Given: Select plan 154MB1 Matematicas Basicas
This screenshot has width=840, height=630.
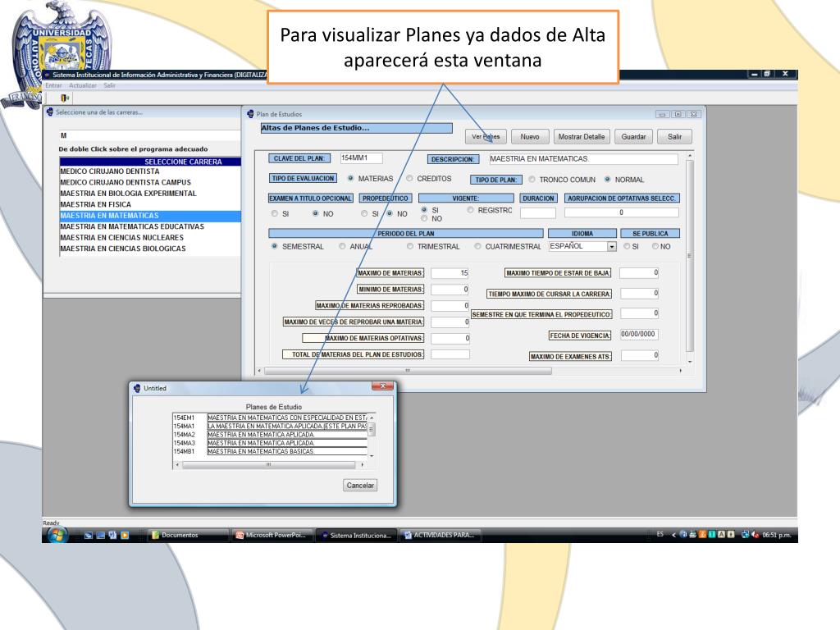Looking at the screenshot, I should (270, 452).
